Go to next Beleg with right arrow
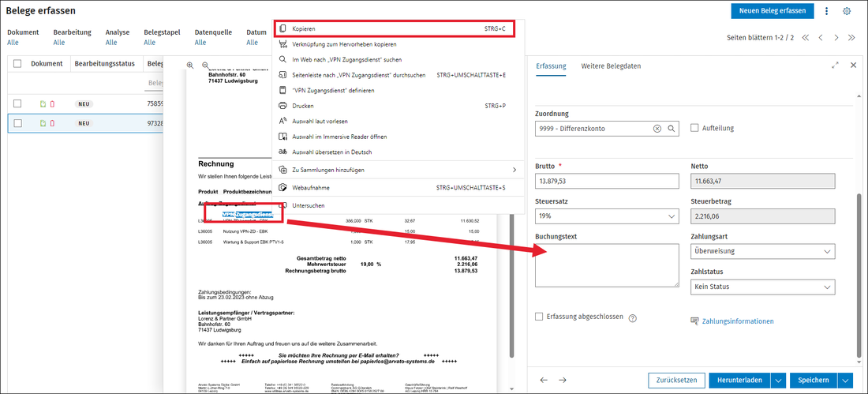 563,380
